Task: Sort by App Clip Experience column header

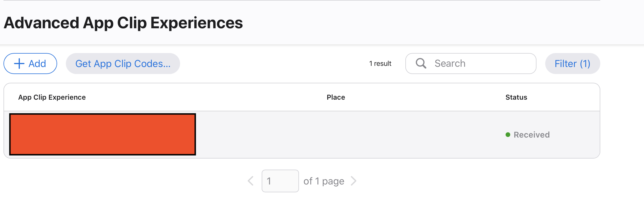Action: [52, 97]
